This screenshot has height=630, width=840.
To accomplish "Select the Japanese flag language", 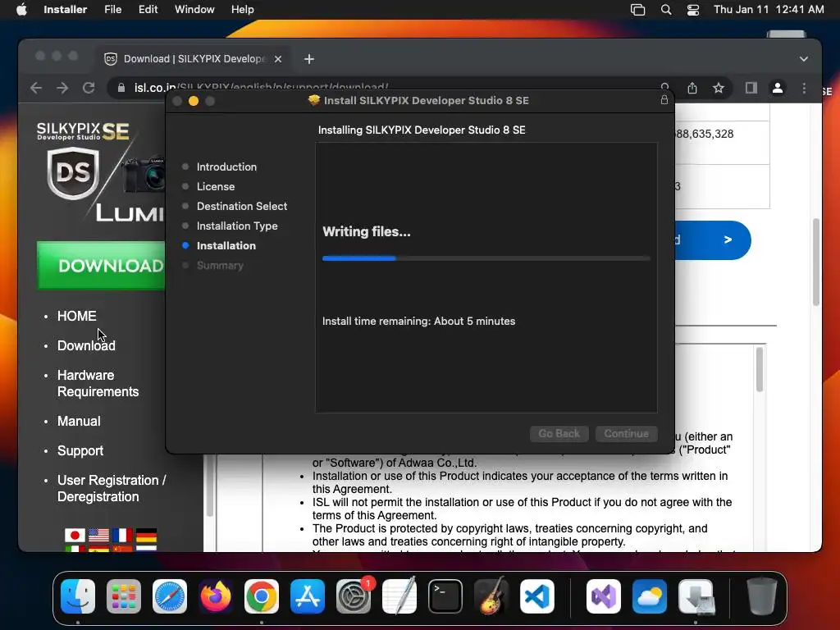I will point(75,535).
